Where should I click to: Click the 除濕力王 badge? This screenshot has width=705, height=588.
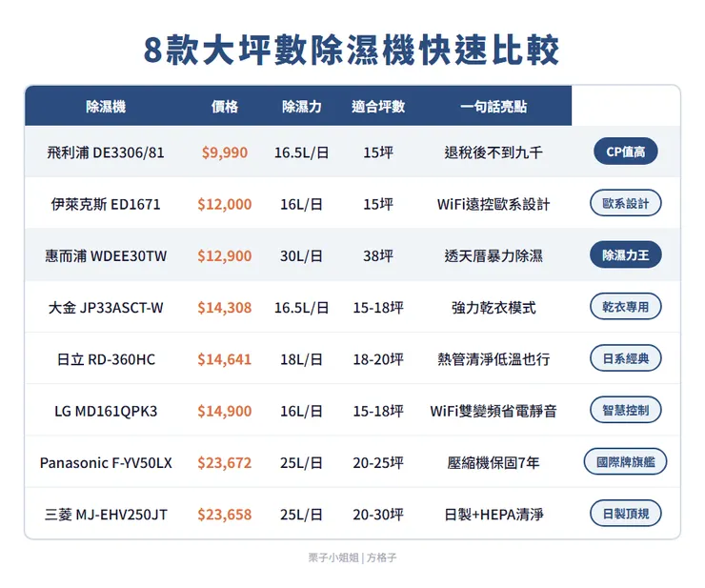pos(625,254)
